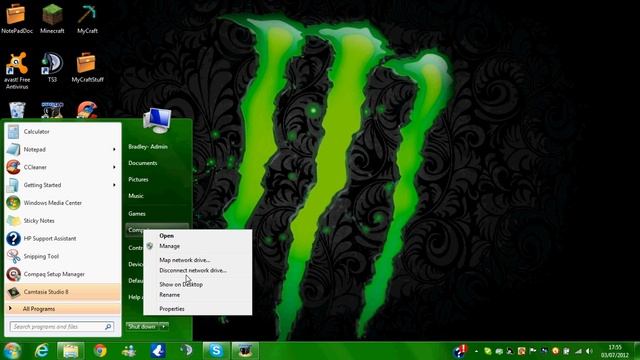Click the HP Support Assistant tray alert icon
Viewport: 640px width, 360px height.
[460, 351]
